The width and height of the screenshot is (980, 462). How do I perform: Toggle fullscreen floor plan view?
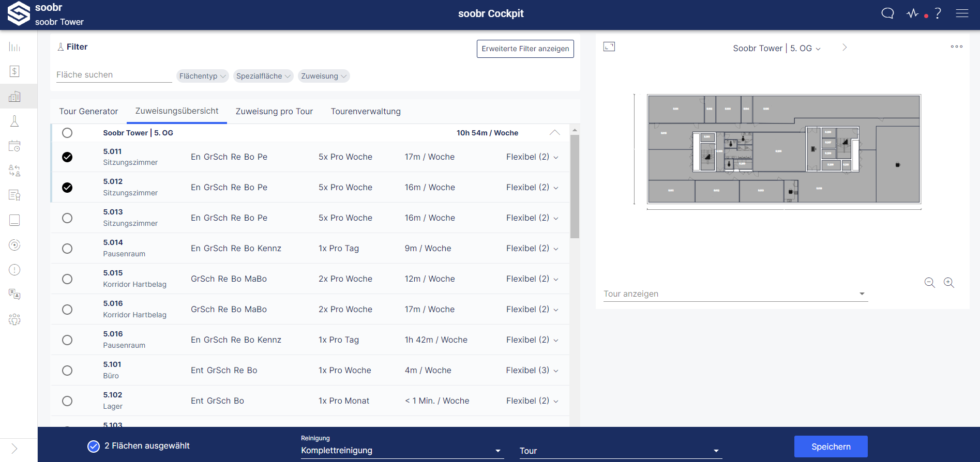point(609,47)
